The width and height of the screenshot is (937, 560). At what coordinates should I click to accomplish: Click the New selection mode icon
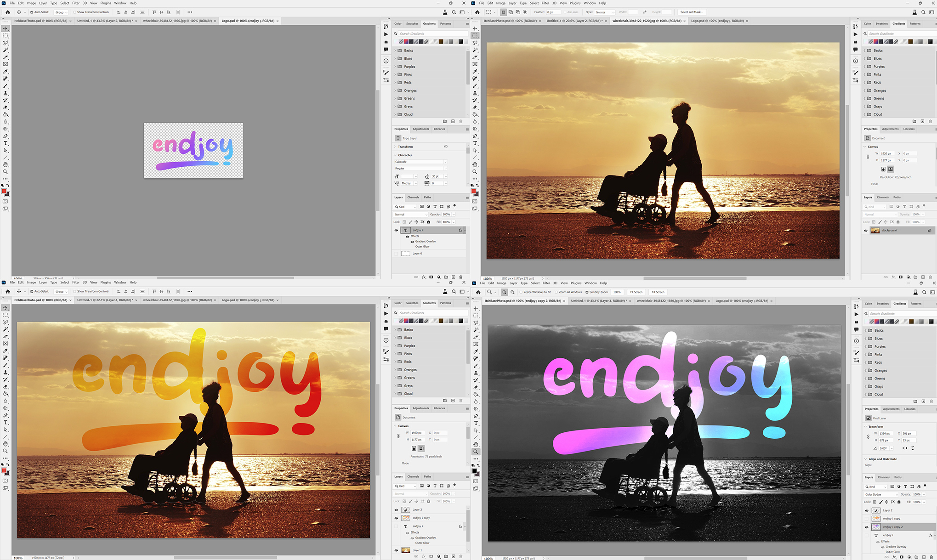point(504,12)
